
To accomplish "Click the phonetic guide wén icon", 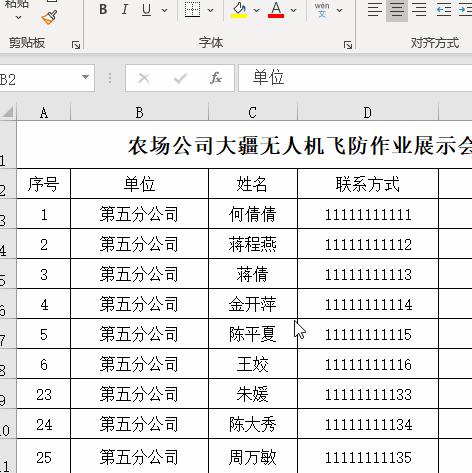I will pos(322,10).
